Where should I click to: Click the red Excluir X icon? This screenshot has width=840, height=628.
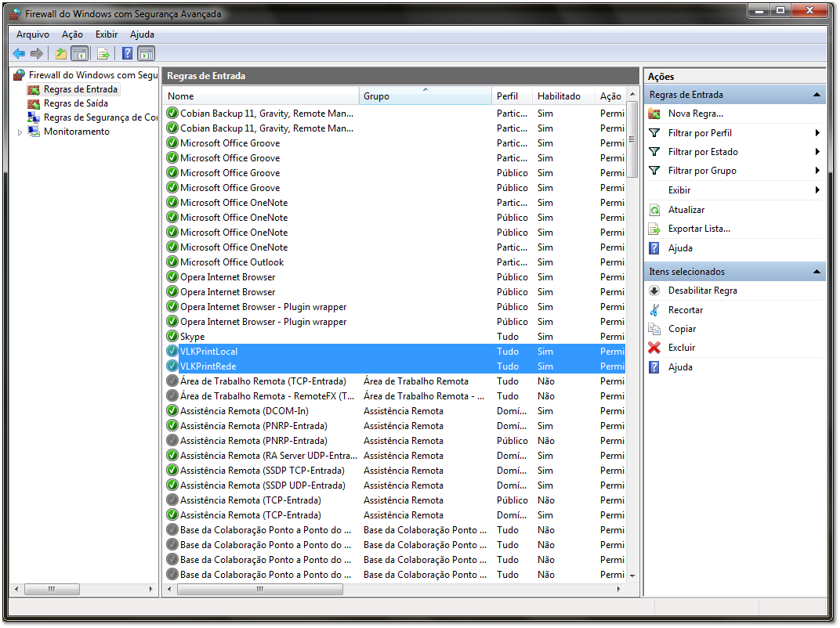pos(654,348)
